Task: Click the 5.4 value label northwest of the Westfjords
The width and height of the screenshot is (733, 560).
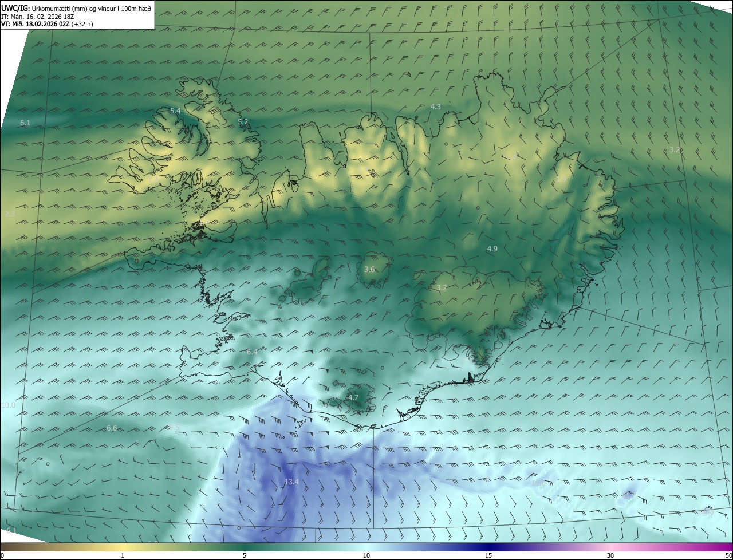Action: tap(175, 111)
